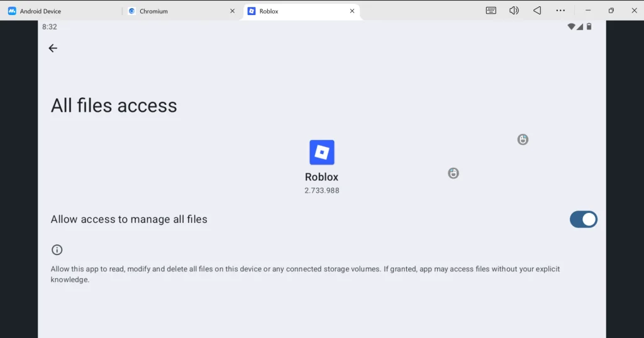The width and height of the screenshot is (644, 338).
Task: Close the Roblox tab
Action: click(x=352, y=11)
